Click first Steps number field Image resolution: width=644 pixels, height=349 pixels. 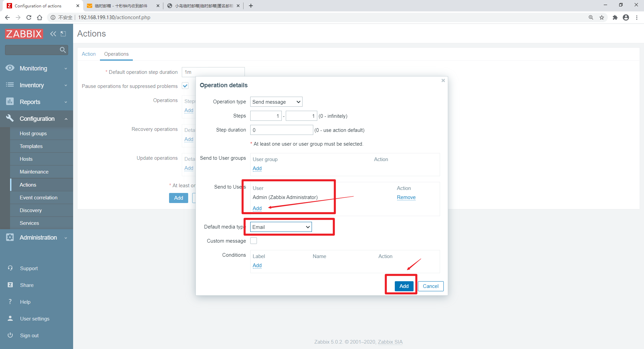coord(266,116)
